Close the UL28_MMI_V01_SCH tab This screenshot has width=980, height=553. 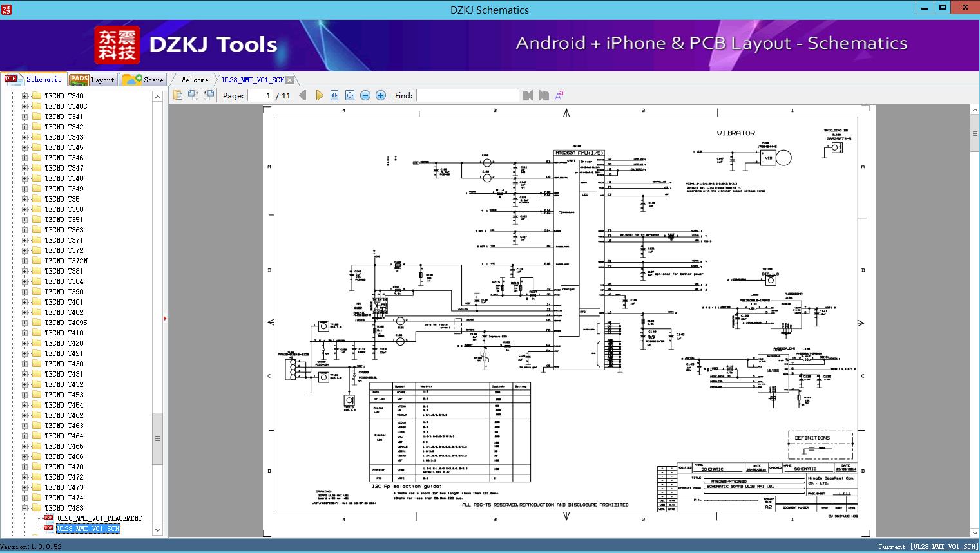pyautogui.click(x=289, y=80)
